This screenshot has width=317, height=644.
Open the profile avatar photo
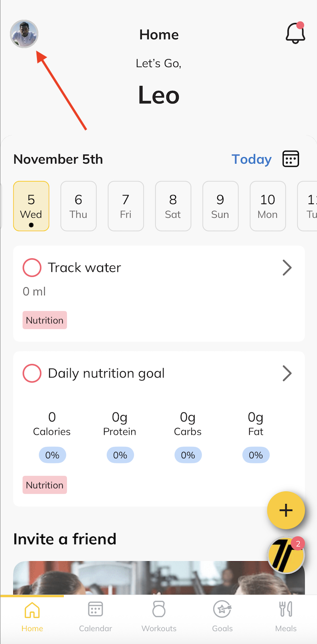pos(24,34)
